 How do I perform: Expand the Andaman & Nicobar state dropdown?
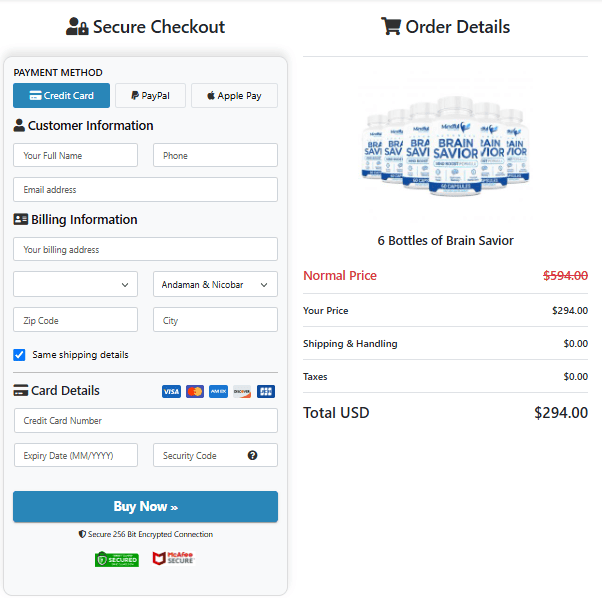click(215, 285)
